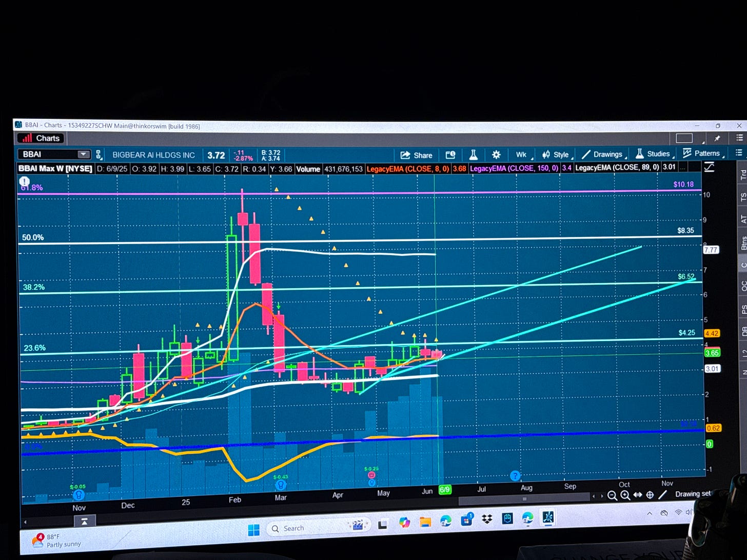Open Dropbox from the taskbar

pyautogui.click(x=487, y=519)
